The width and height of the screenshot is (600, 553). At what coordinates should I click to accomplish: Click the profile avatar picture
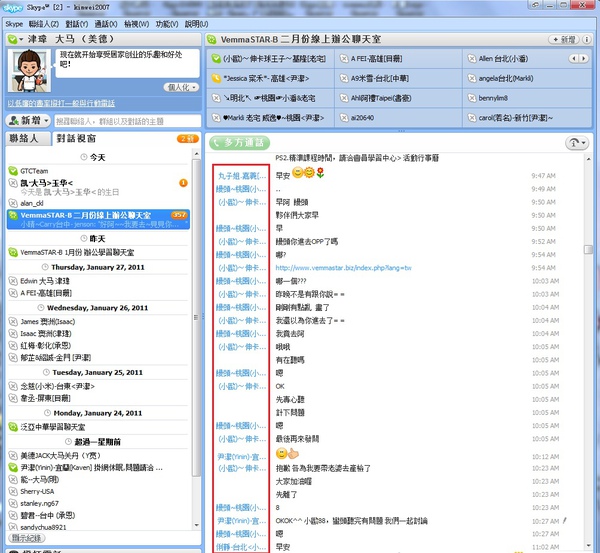[x=29, y=70]
